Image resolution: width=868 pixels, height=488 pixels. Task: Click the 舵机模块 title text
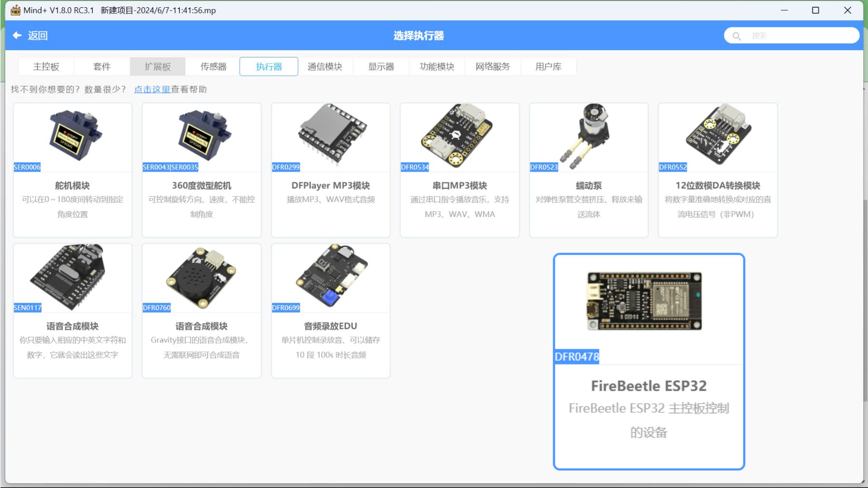72,186
